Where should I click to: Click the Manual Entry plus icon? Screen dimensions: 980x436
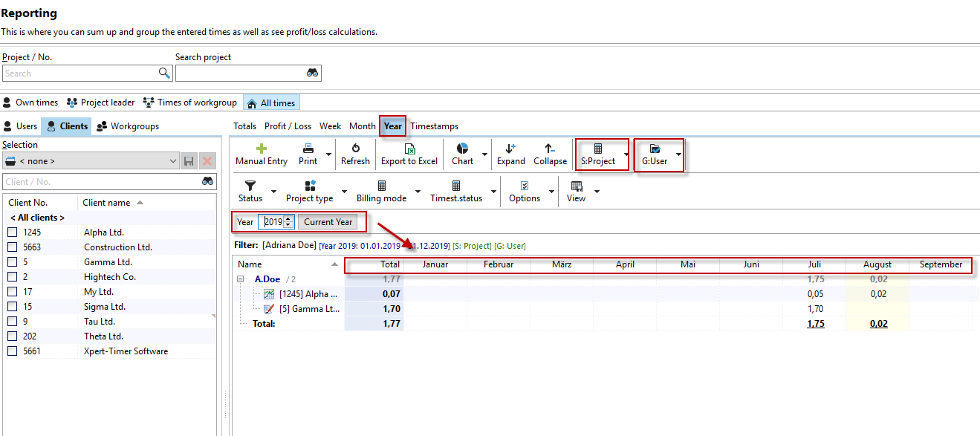click(261, 149)
